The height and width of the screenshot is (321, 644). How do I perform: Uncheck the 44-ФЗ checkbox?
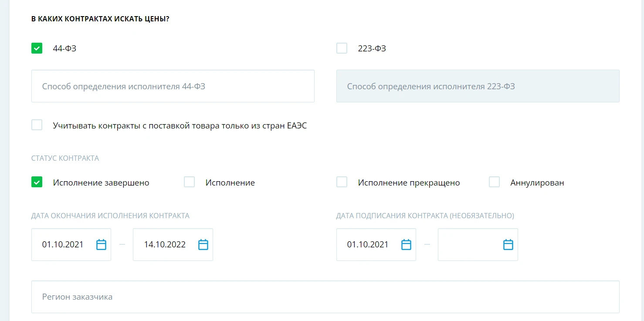pyautogui.click(x=37, y=48)
